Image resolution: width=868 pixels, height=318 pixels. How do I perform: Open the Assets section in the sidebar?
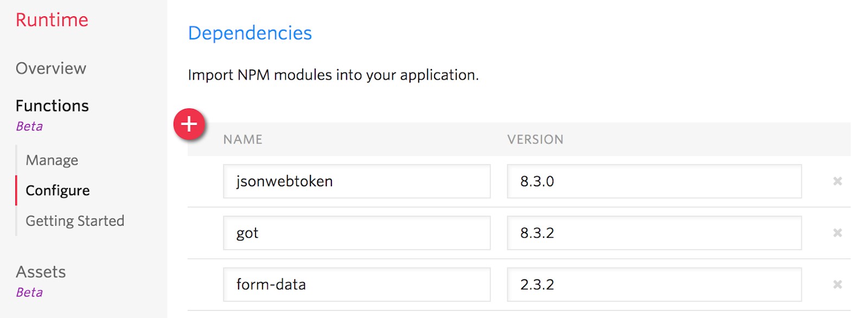pos(41,272)
